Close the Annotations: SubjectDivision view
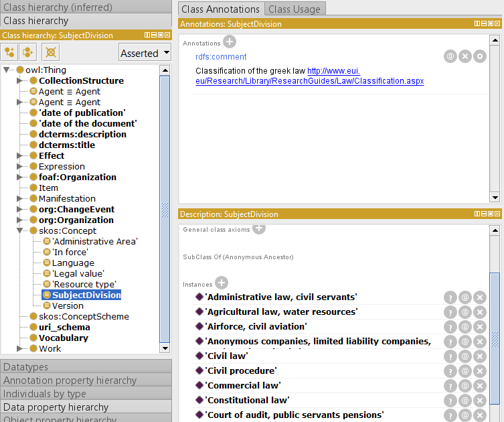504x422 pixels. coord(497,23)
